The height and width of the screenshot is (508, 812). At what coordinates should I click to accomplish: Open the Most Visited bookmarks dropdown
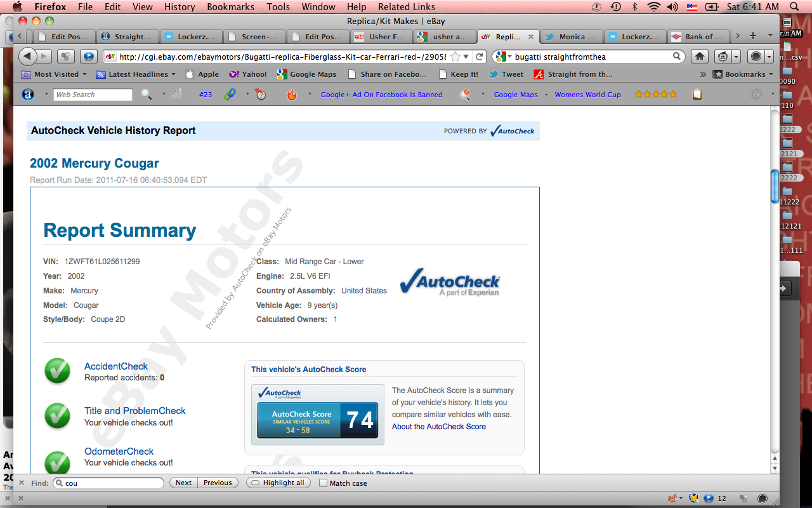[x=54, y=74]
